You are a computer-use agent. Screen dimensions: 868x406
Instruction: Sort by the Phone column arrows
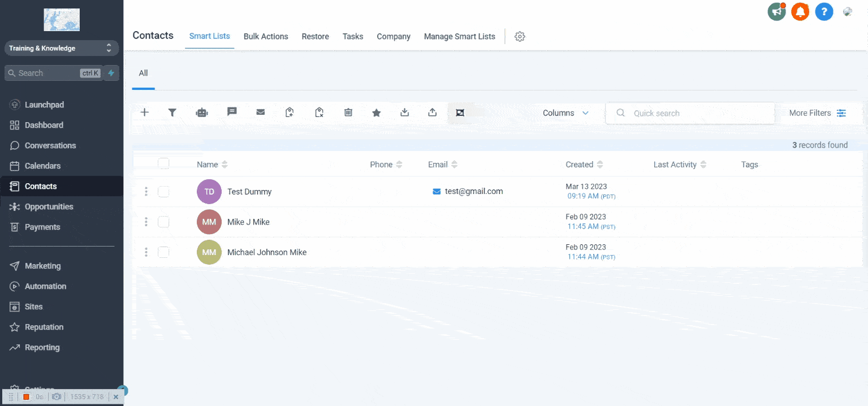tap(399, 165)
